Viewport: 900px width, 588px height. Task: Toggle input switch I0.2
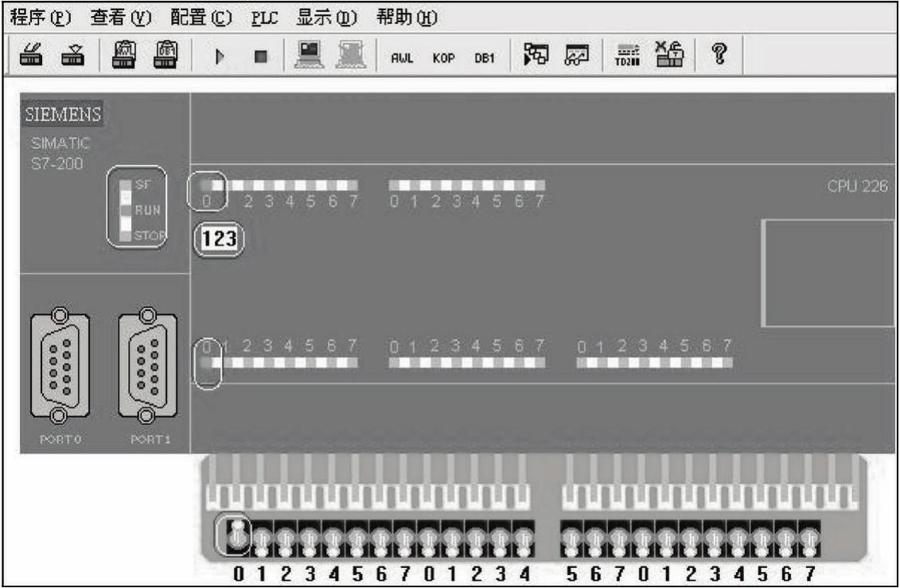click(x=285, y=540)
